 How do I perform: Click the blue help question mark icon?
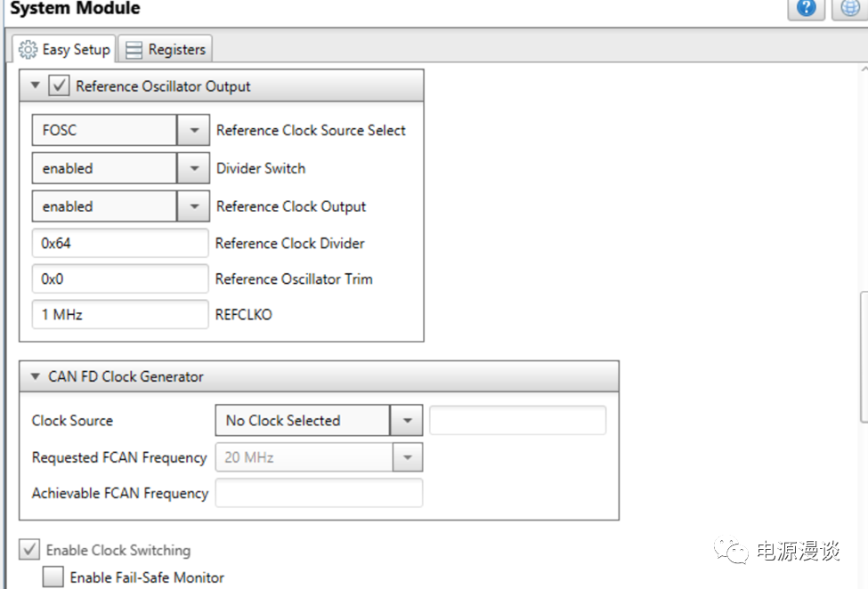tap(806, 8)
